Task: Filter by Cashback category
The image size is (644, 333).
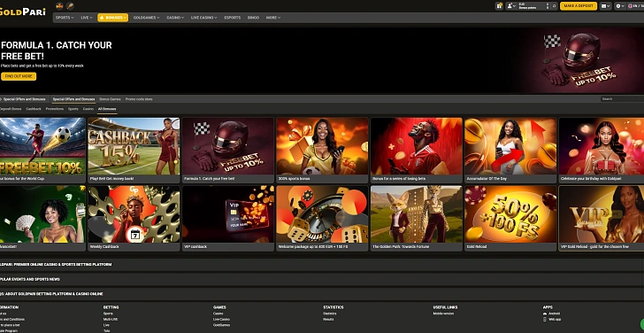Action: coord(34,109)
